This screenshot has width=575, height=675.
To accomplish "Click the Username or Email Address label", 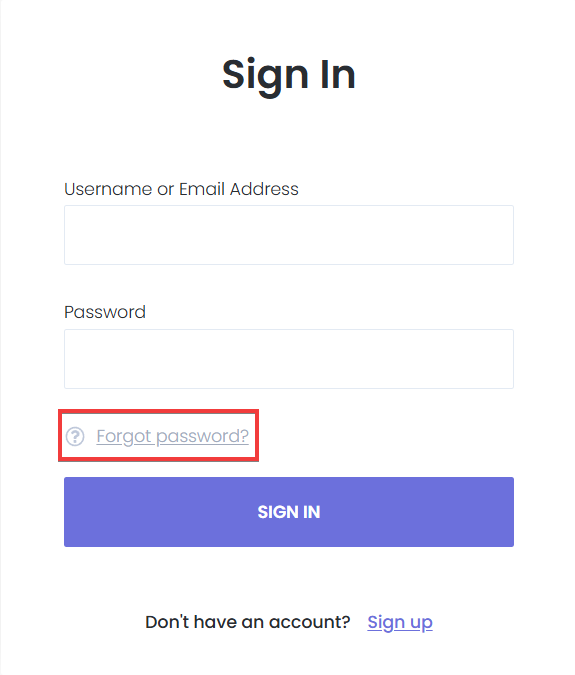I will [x=181, y=189].
